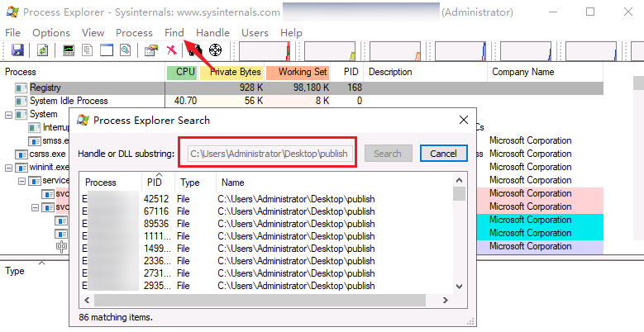Click the System Idle Process icon
The image size is (644, 332).
tap(21, 101)
